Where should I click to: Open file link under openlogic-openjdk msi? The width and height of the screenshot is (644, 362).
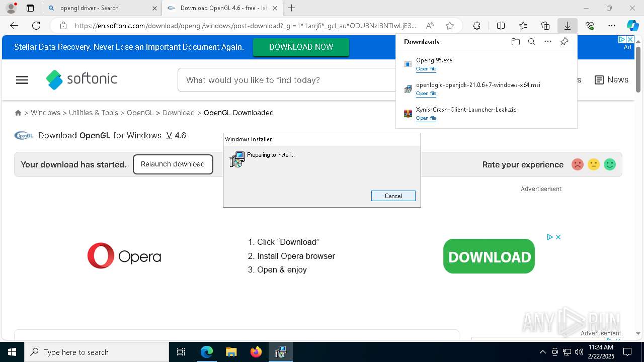point(426,94)
